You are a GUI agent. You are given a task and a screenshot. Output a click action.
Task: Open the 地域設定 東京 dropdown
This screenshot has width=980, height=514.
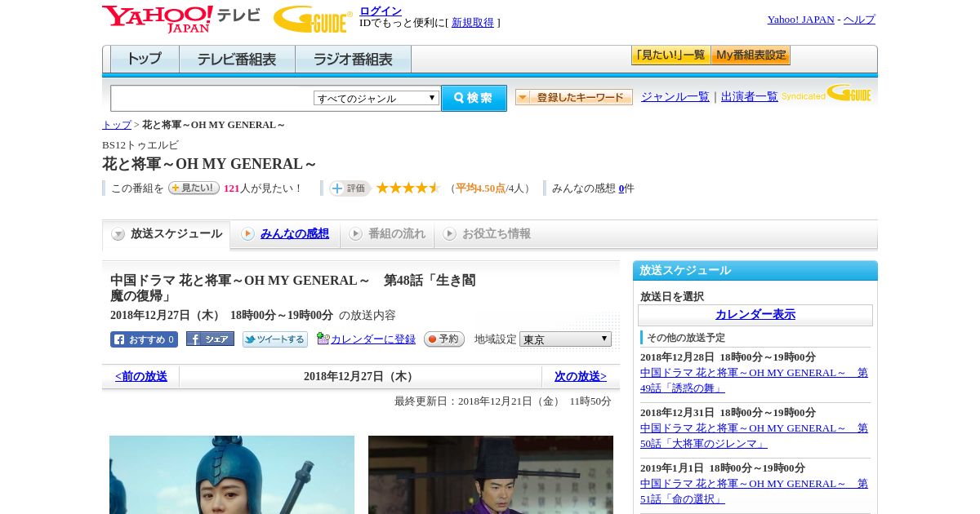(565, 339)
